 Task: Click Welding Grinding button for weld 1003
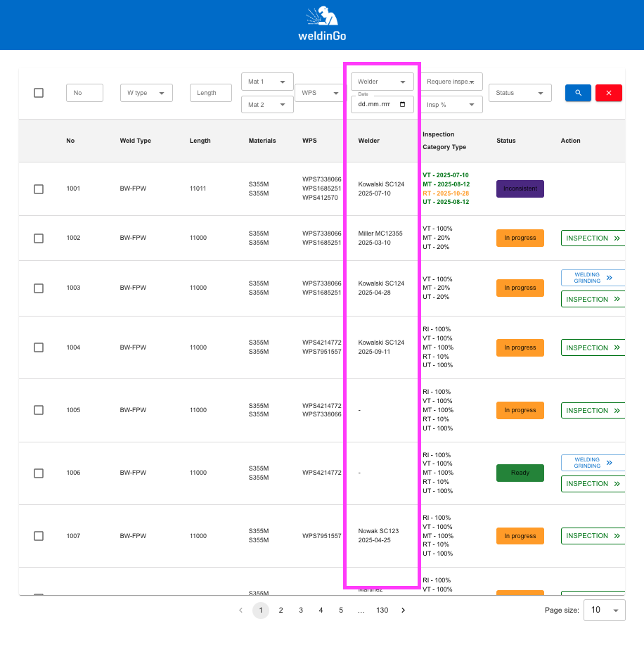point(593,278)
